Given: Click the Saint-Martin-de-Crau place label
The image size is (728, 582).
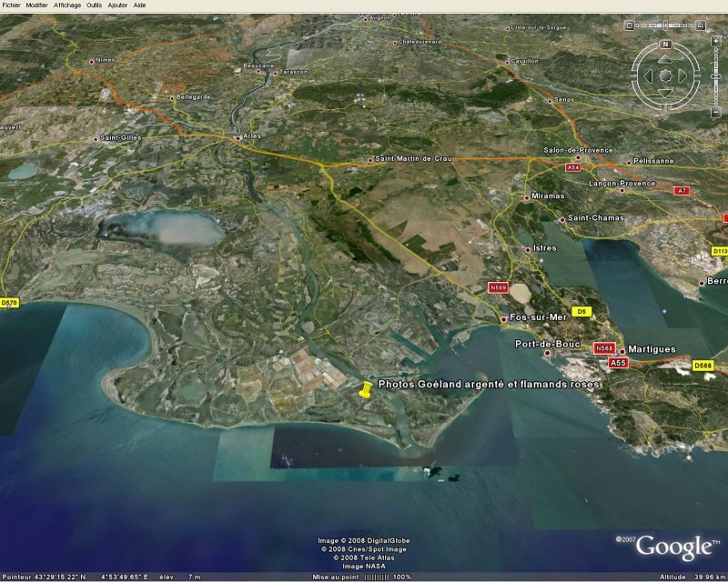Looking at the screenshot, I should 413,159.
